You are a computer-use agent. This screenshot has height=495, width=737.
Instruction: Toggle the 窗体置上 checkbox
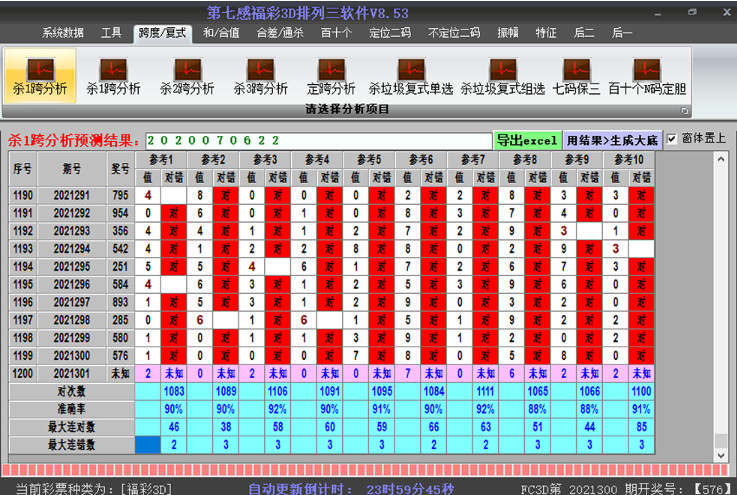tap(672, 139)
